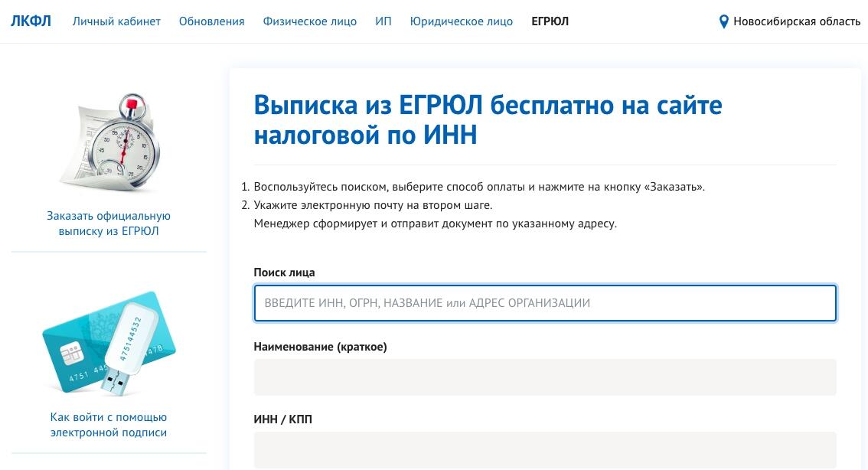Screen dimensions: 868x470
Task: Click the ЛКФЛ site logo
Action: 31,21
